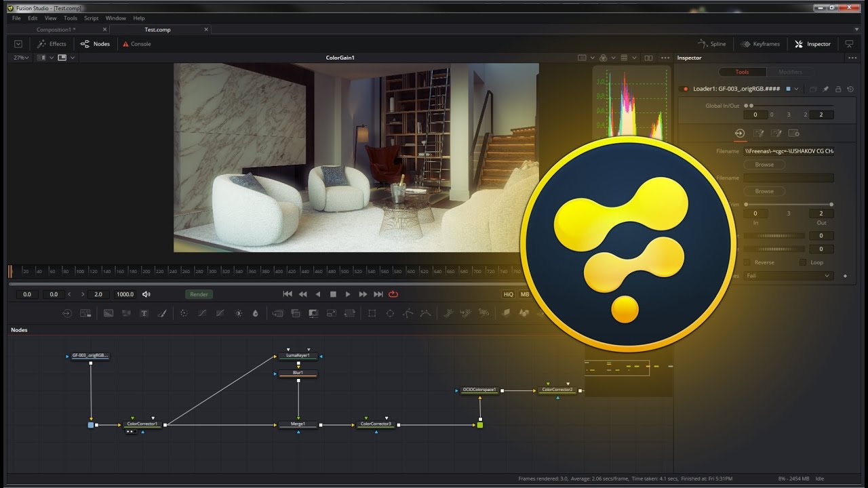Toggle HiQ high quality mode
The width and height of the screenshot is (868, 488).
tap(508, 294)
